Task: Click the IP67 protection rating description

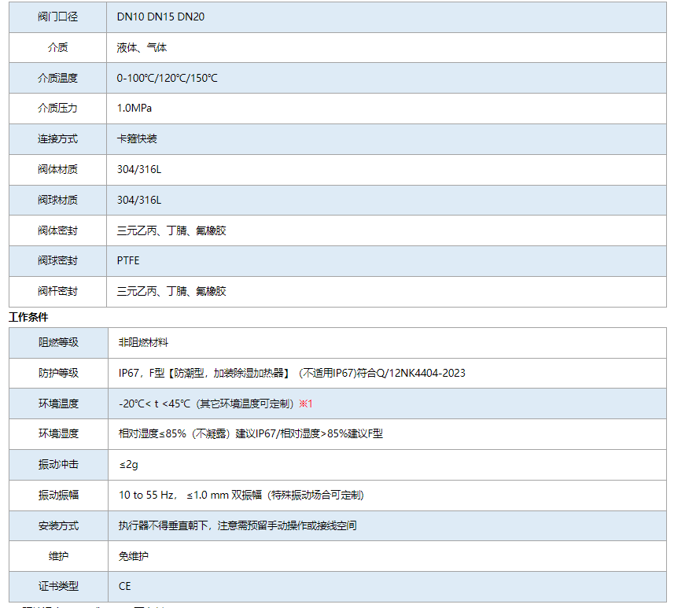Action: pos(291,373)
